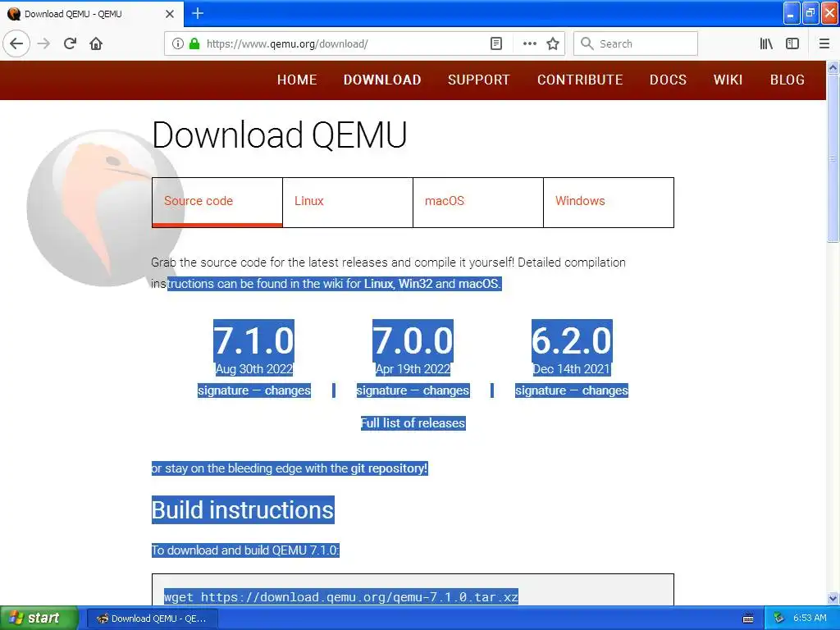
Task: Download the 7.0.0 release
Action: (413, 340)
